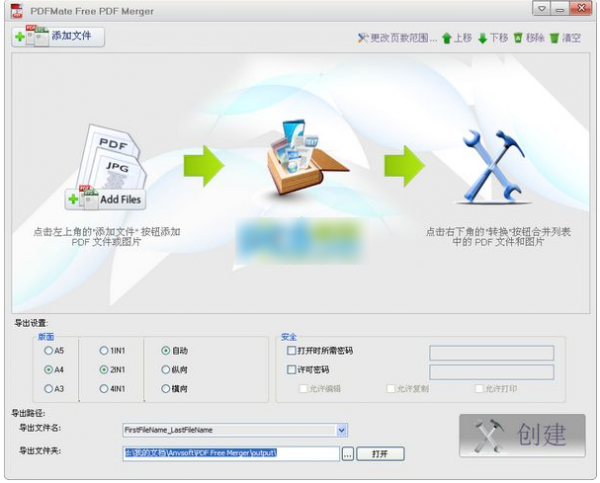The height and width of the screenshot is (483, 600).
Task: Click the 添加文件 add files button
Action: pos(58,37)
